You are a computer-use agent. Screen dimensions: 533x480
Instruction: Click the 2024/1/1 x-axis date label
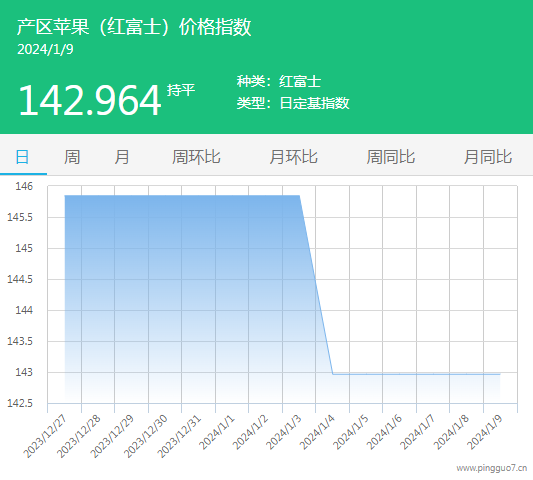point(217,432)
